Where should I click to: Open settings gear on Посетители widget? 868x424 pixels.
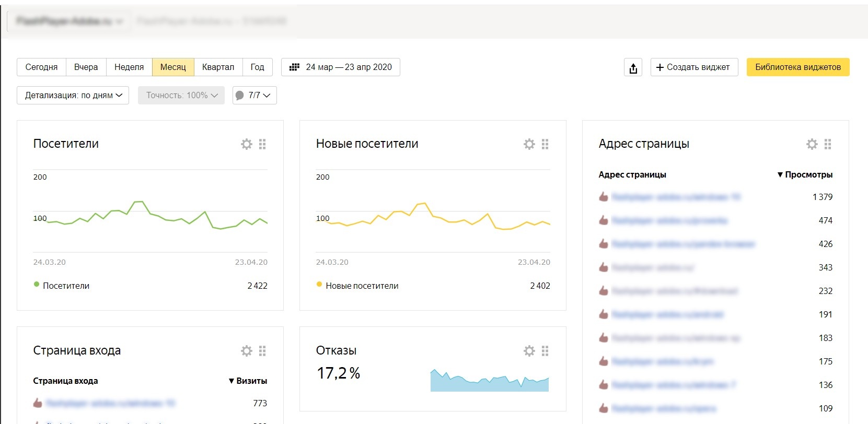coord(247,144)
